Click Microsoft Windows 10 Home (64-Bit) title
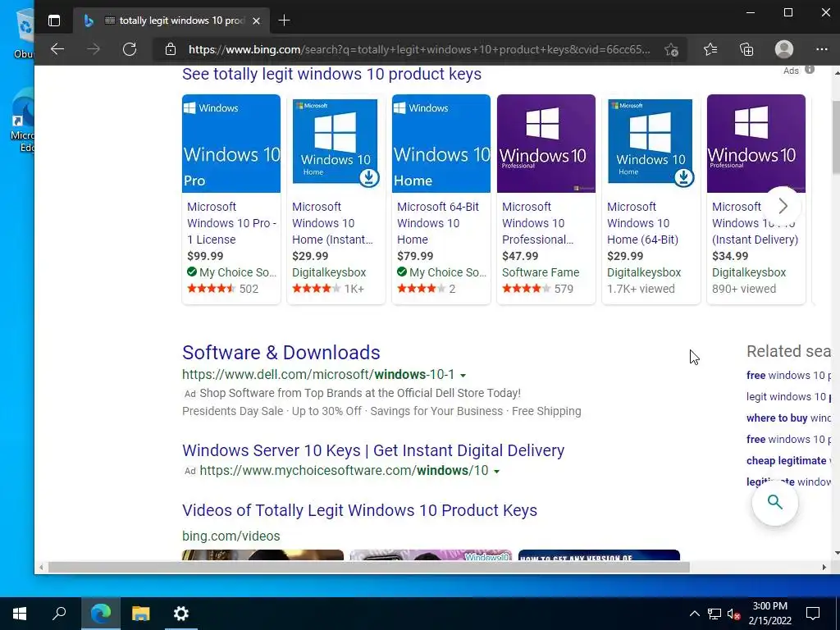 pyautogui.click(x=642, y=223)
